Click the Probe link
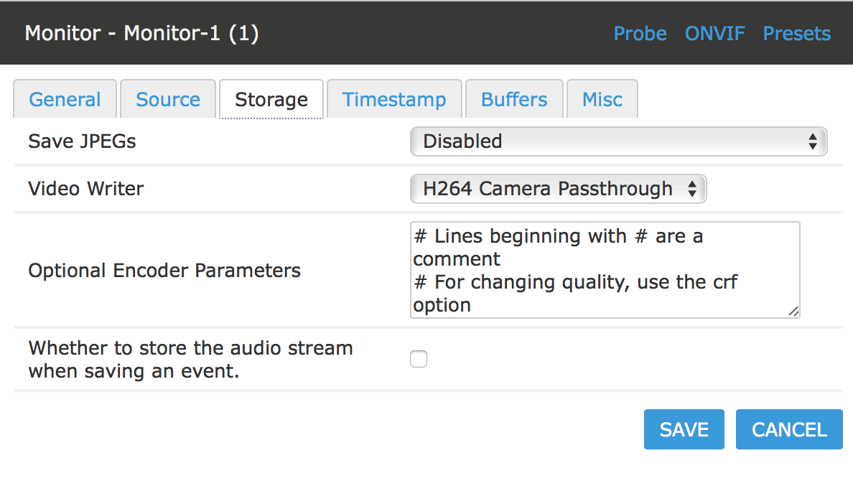 (640, 34)
